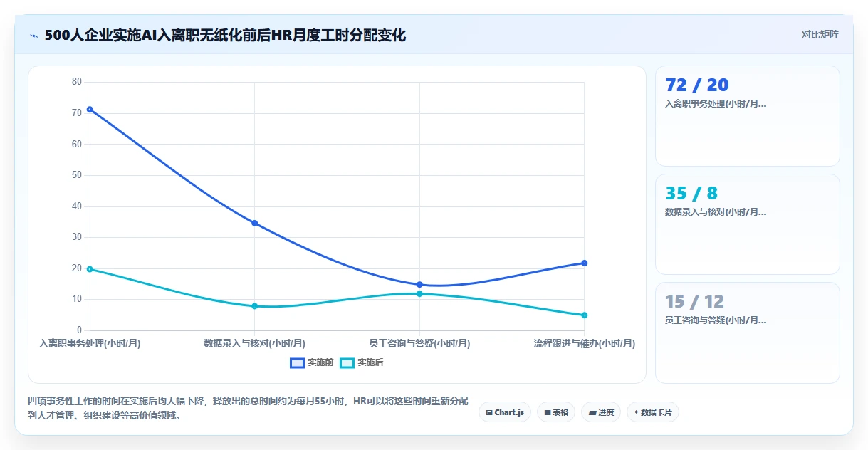Click the 35 / 8 stat card value
The image size is (868, 450).
(691, 193)
